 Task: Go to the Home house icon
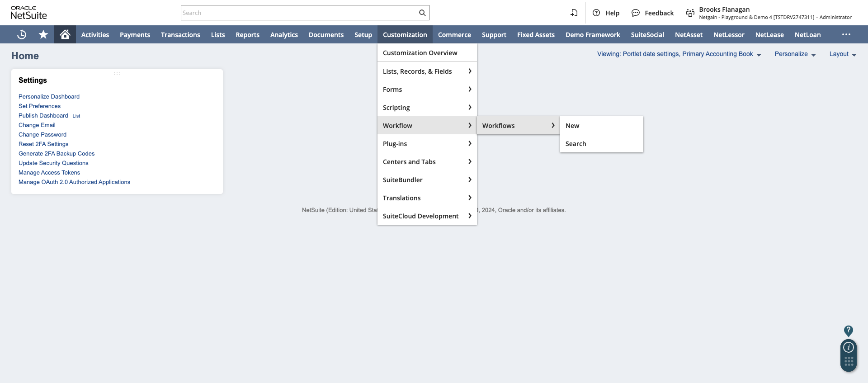coord(65,34)
